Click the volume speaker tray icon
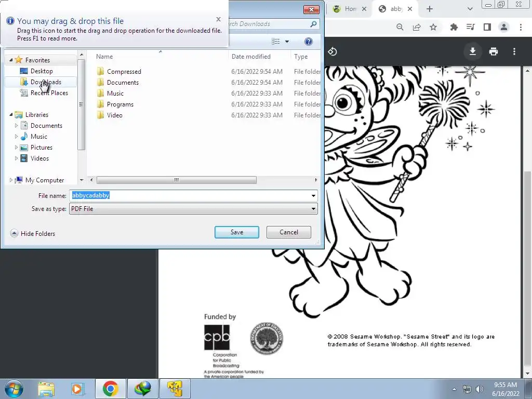 click(480, 389)
